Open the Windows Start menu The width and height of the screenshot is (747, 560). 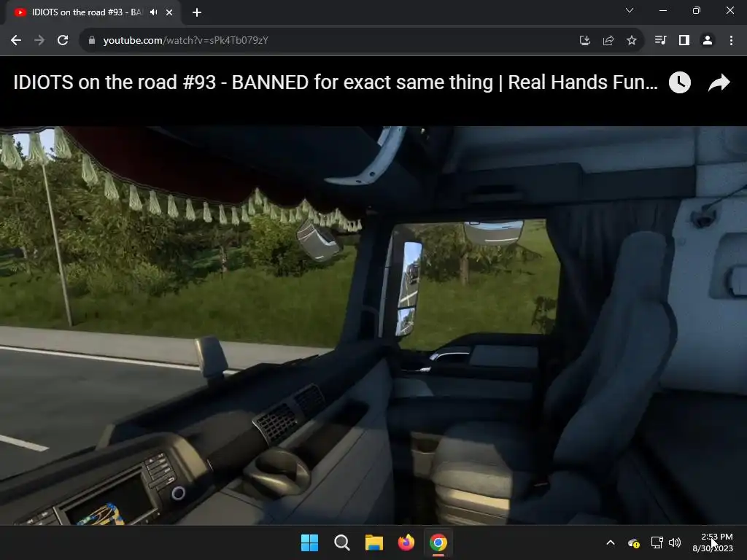(309, 542)
